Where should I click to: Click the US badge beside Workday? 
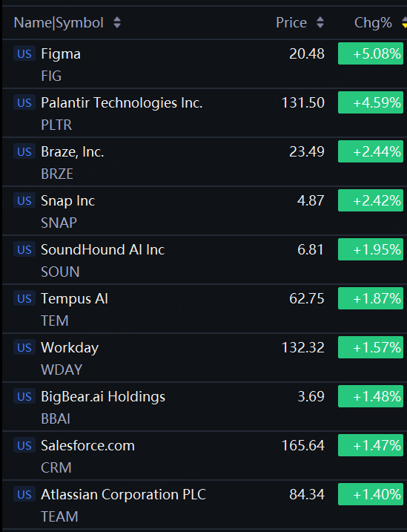[x=24, y=347]
